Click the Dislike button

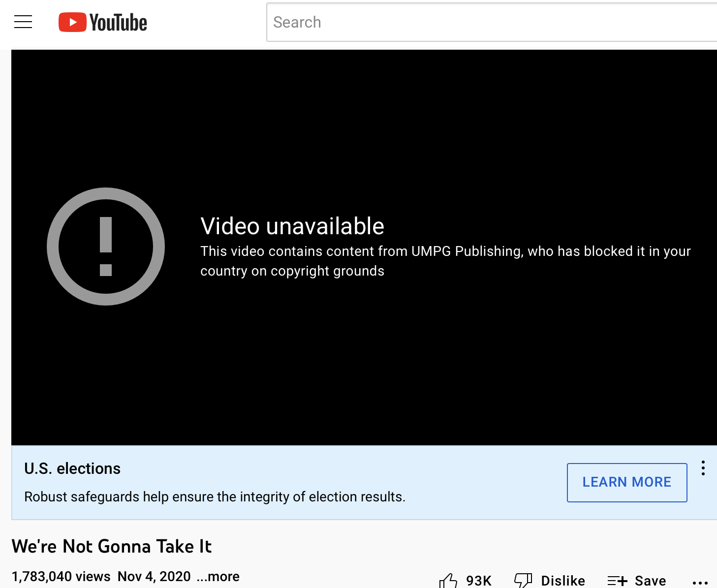(550, 581)
